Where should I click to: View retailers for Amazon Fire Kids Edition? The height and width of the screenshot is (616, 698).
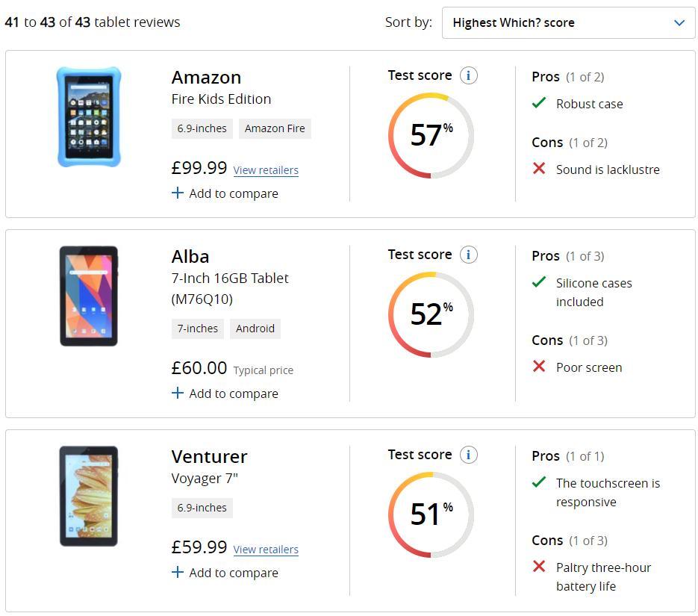(266, 170)
